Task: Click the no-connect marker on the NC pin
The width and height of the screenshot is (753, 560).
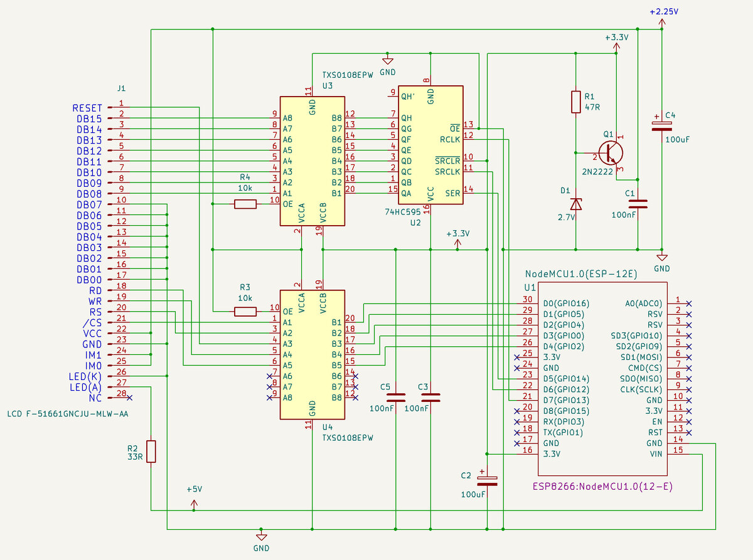Action: (129, 398)
